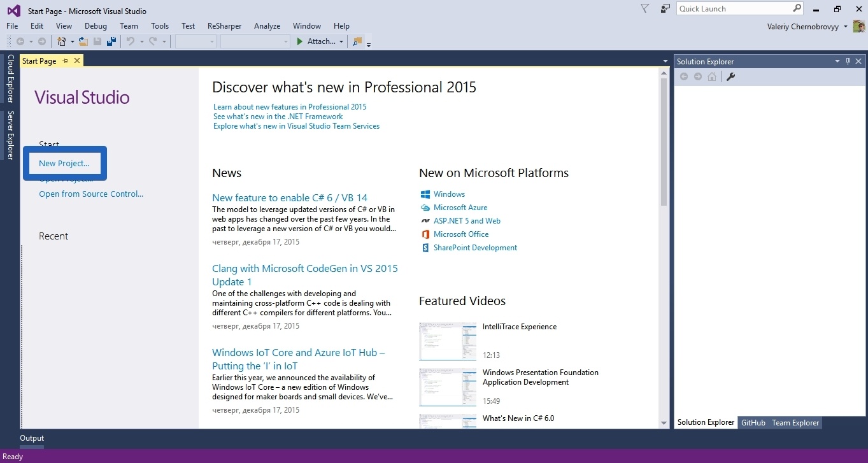Viewport: 868px width, 463px height.
Task: Open the Solution Platforms combo box
Action: [255, 41]
